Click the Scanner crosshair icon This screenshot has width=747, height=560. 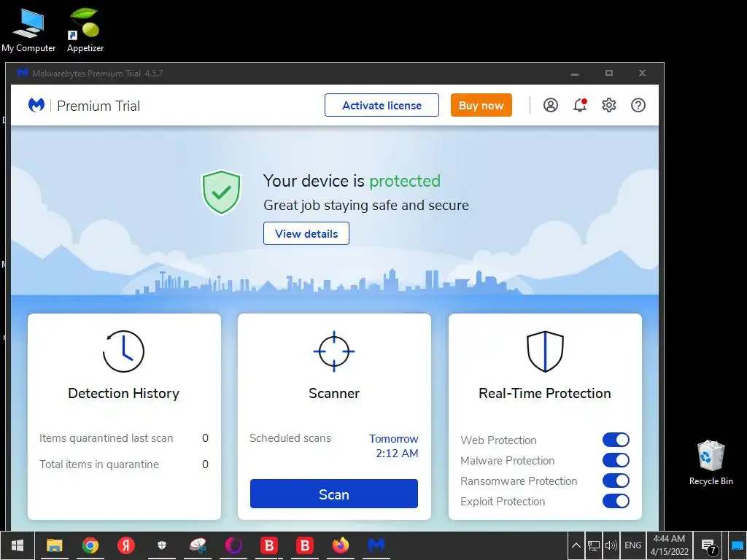(x=334, y=351)
